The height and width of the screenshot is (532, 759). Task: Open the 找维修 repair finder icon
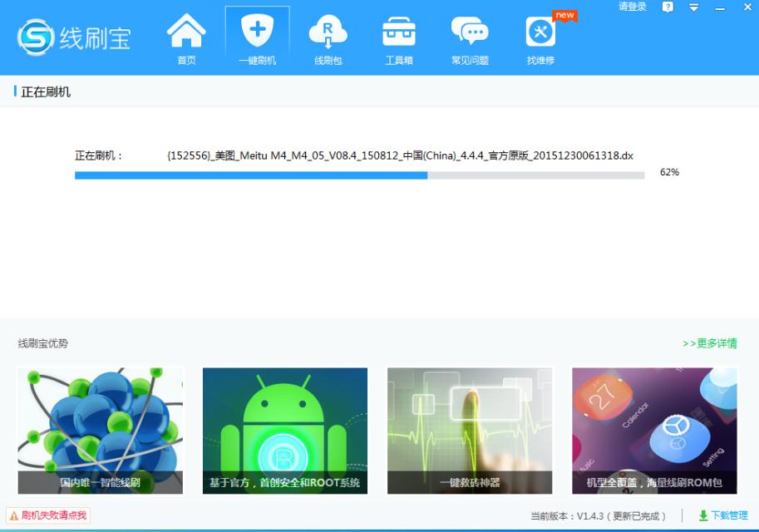pyautogui.click(x=540, y=33)
